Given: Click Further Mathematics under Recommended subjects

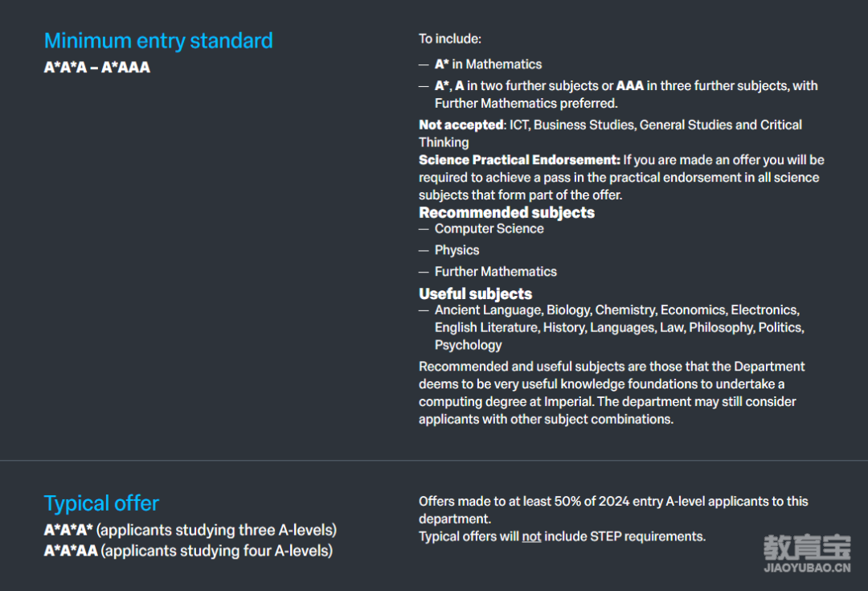Looking at the screenshot, I should coord(496,272).
